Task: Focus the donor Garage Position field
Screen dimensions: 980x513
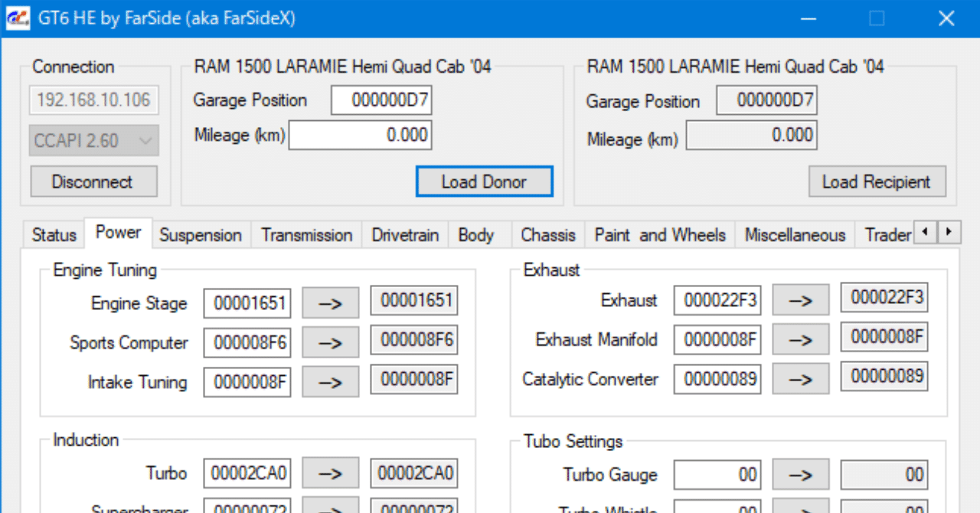Action: click(381, 100)
